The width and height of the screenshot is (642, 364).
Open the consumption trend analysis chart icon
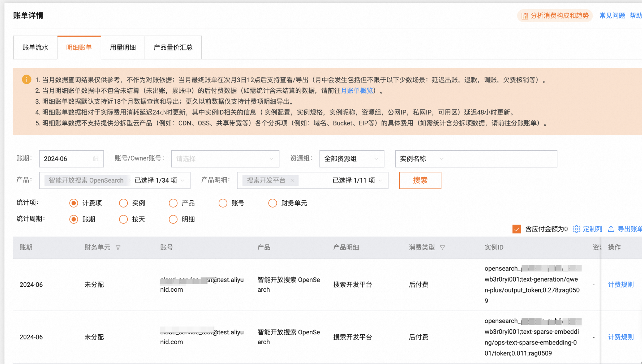click(525, 16)
